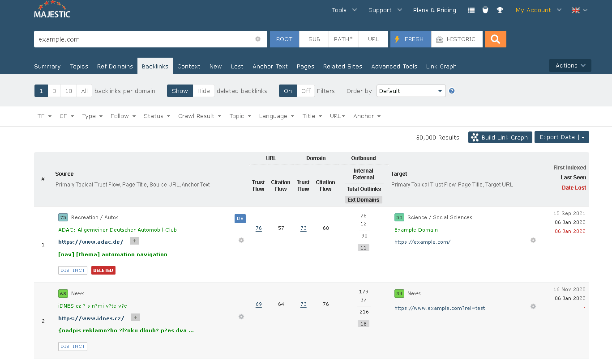Select ROOT scope option

coord(284,39)
